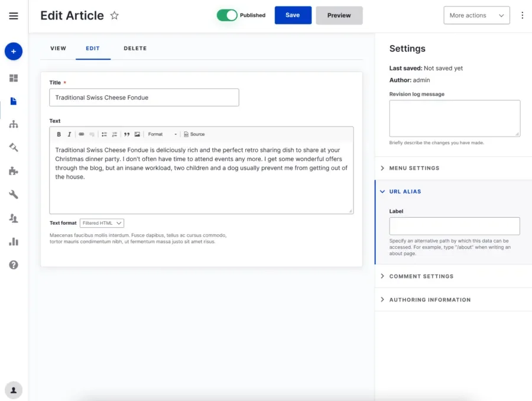Insert a block quote
The height and width of the screenshot is (401, 532).
click(127, 134)
